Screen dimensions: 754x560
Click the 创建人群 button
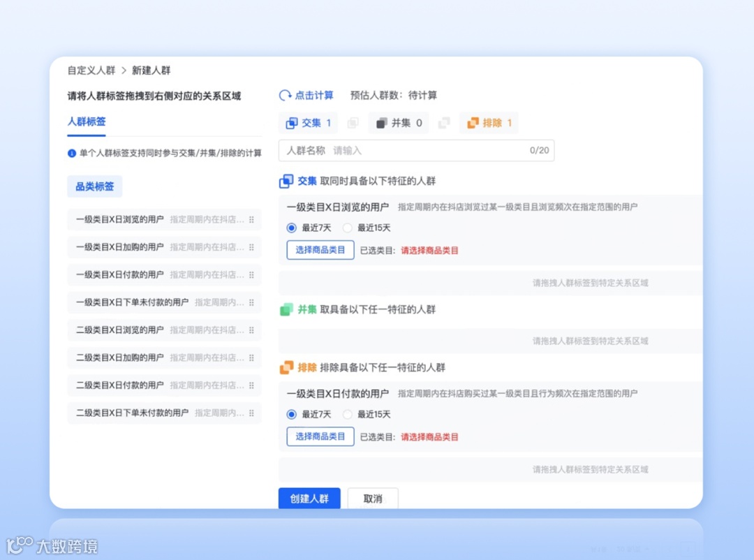tap(309, 499)
